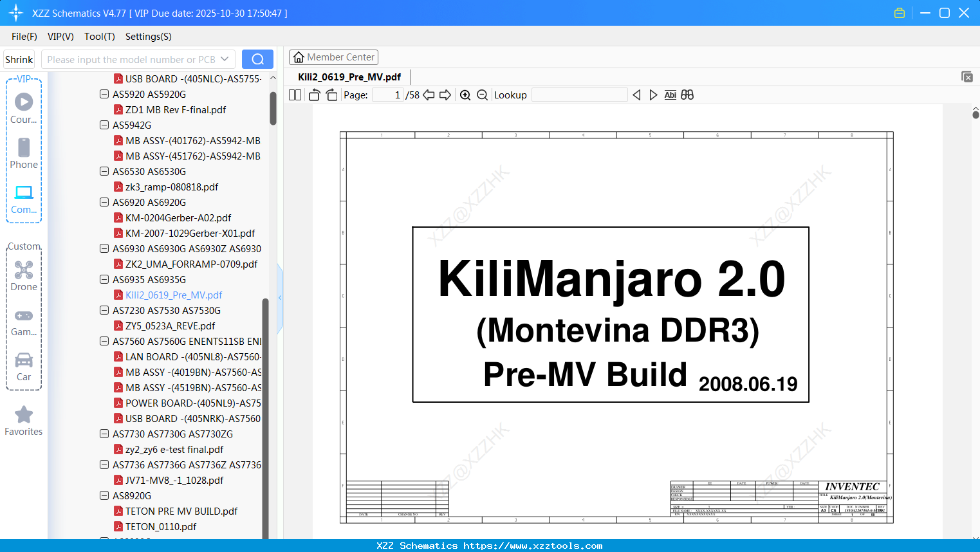This screenshot has width=980, height=552.
Task: Click the Member Center button
Action: [333, 57]
